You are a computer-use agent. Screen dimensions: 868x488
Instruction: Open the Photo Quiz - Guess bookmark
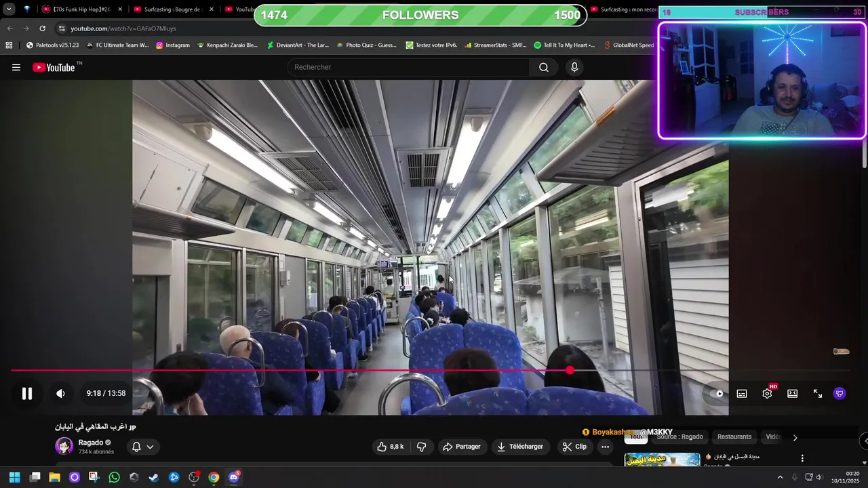(x=366, y=45)
